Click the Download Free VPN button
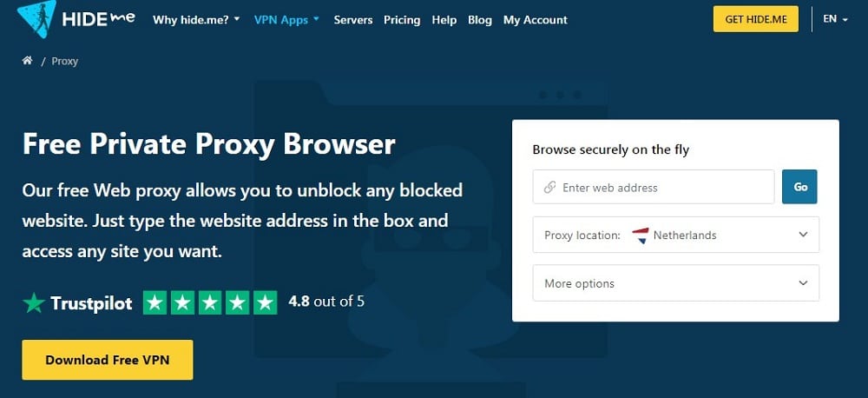Viewport: 868px width, 398px height. [x=108, y=360]
